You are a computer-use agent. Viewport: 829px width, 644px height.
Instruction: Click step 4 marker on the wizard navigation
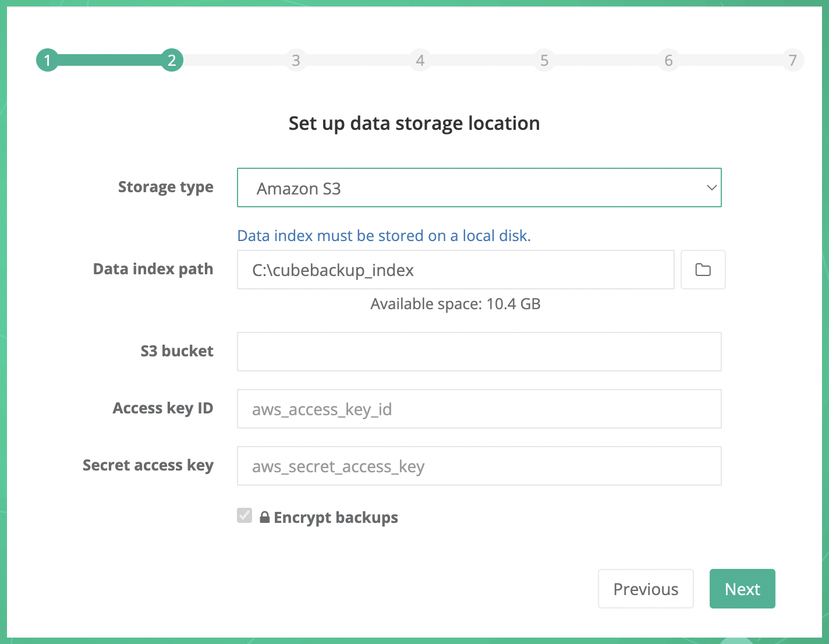click(x=420, y=60)
